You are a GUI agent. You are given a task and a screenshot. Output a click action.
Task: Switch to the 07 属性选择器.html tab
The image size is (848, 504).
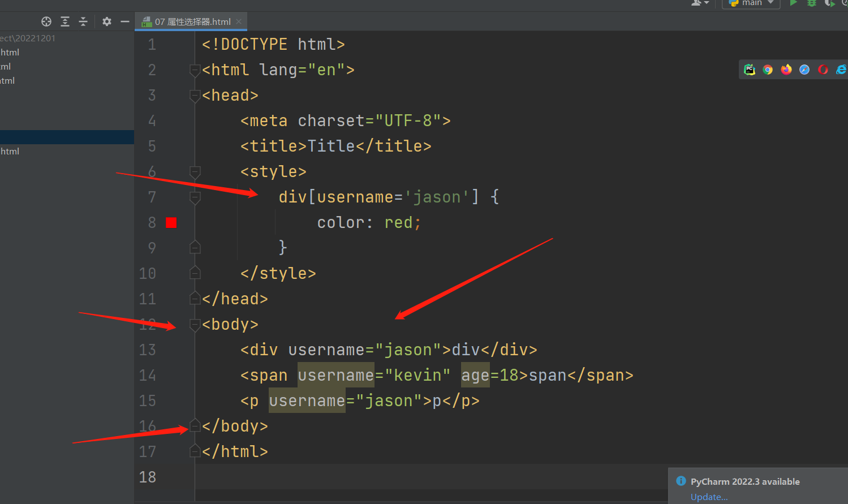click(192, 21)
